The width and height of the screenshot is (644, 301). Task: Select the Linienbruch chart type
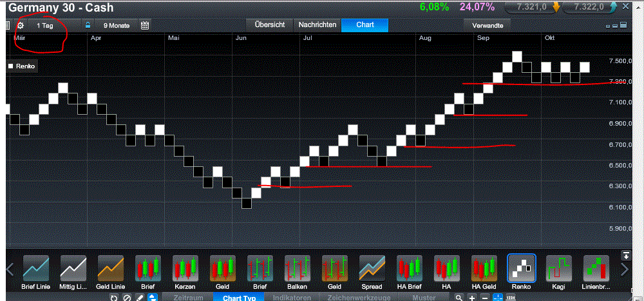[x=596, y=267]
